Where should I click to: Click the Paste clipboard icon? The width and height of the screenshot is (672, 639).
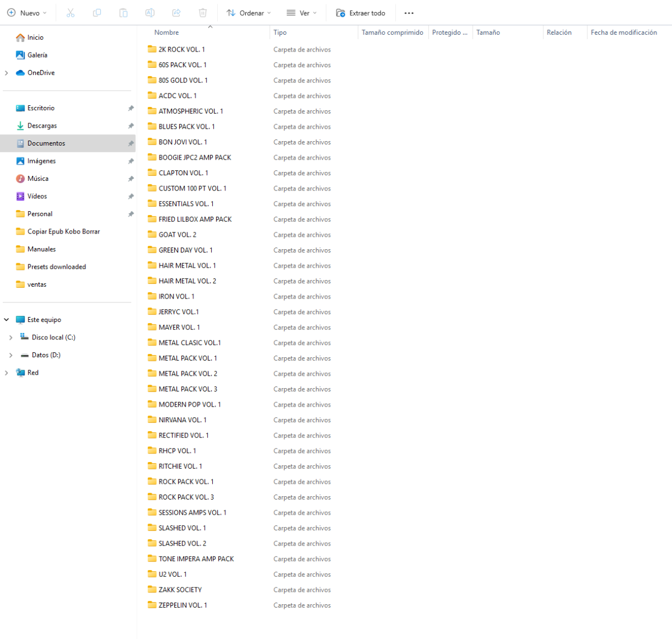click(x=123, y=13)
